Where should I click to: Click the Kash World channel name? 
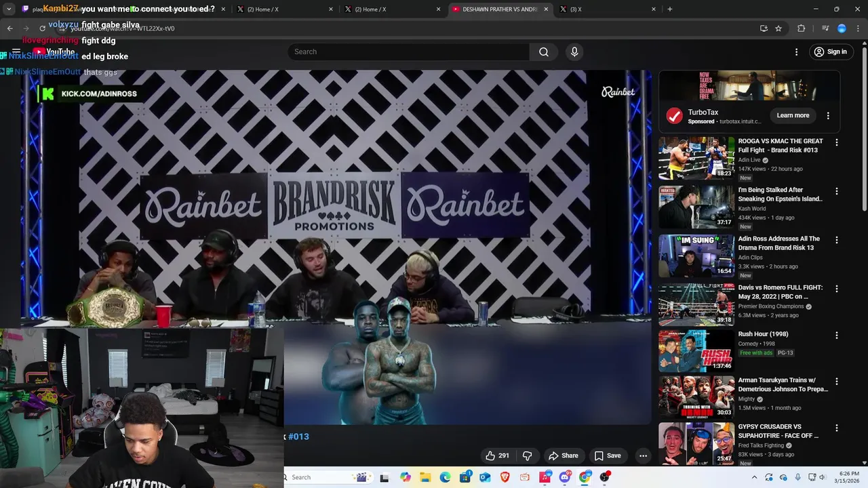coord(752,209)
